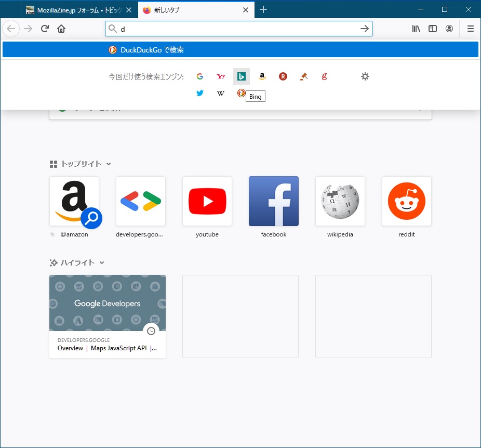Open the Library bookshelf icon
The image size is (481, 448).
pos(416,29)
